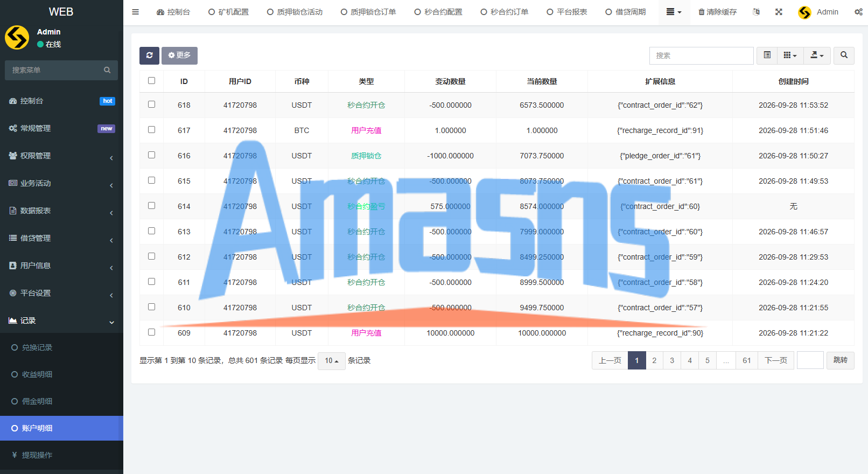Open 收益明细 in the sidebar

pos(62,374)
